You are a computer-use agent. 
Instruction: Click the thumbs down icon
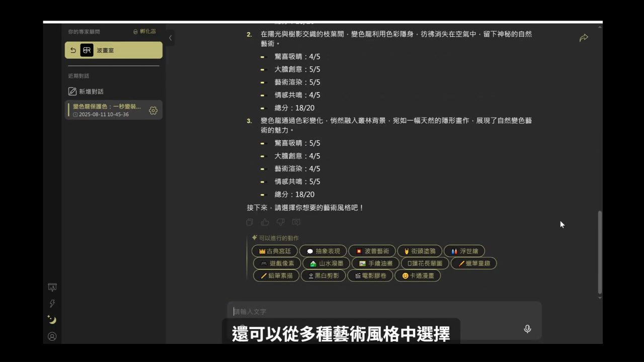[x=281, y=222]
